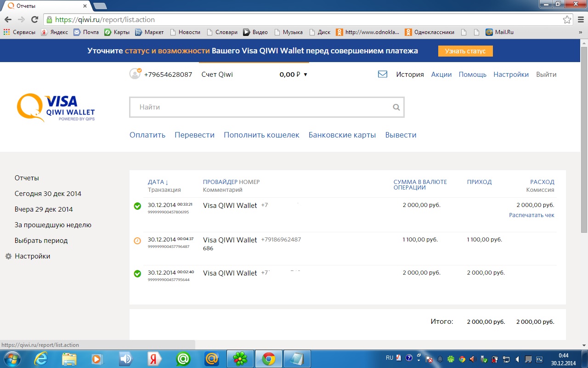Bookmark this page with the star icon

click(x=567, y=20)
